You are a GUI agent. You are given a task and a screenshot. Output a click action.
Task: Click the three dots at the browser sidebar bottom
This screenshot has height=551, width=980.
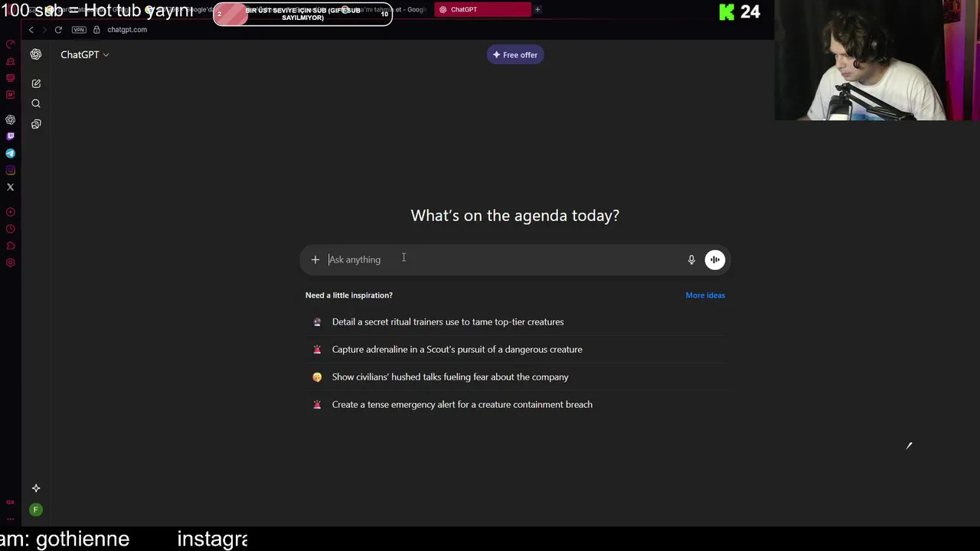click(x=11, y=518)
